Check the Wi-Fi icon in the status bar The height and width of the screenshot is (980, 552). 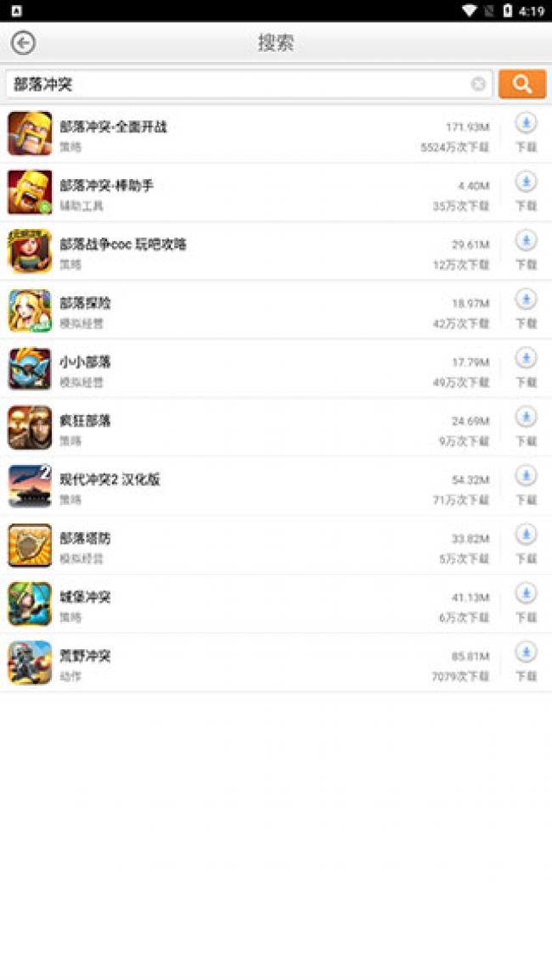(x=470, y=11)
